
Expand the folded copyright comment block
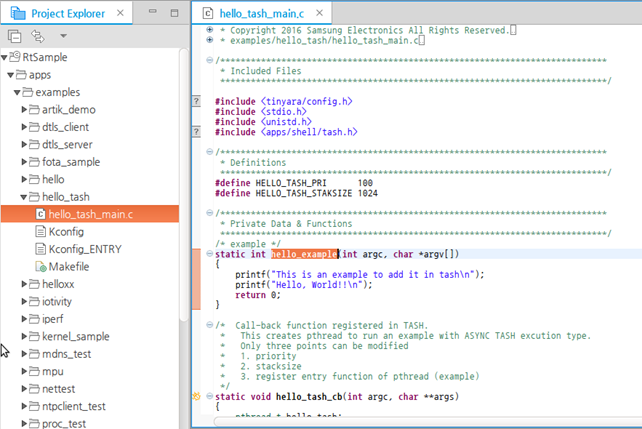pos(208,29)
